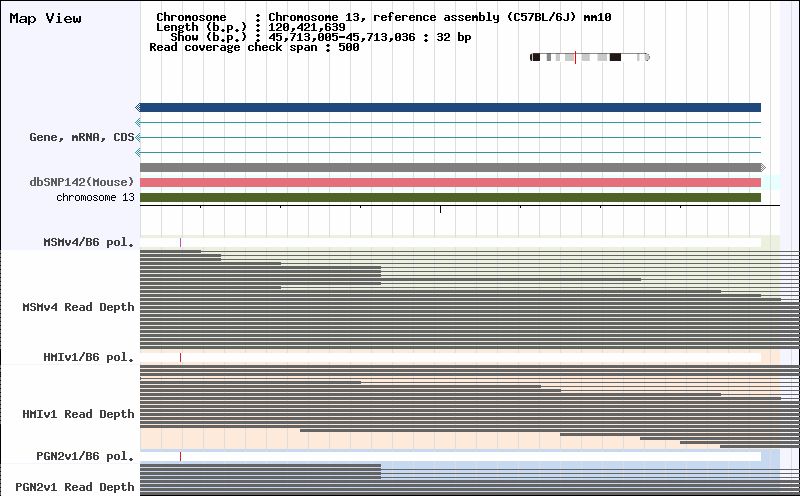Screen dimensions: 800x496
Task: Click the center tick on the position ruler
Action: click(x=440, y=209)
